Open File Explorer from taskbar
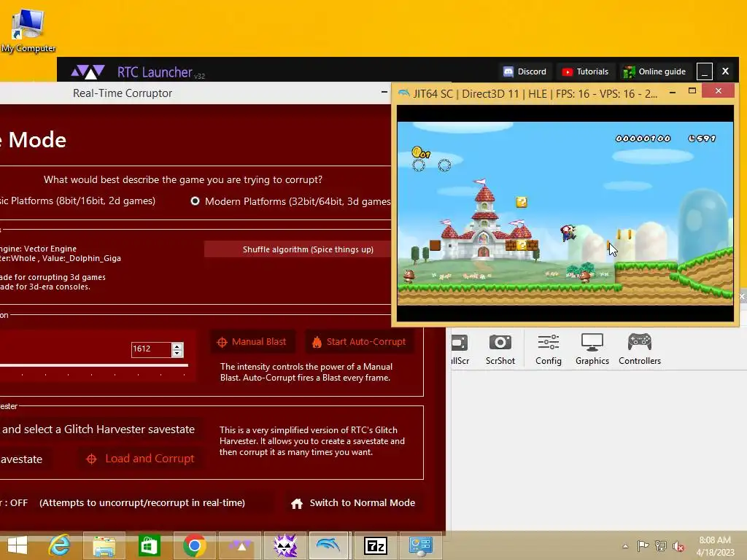The image size is (747, 560). pyautogui.click(x=104, y=545)
